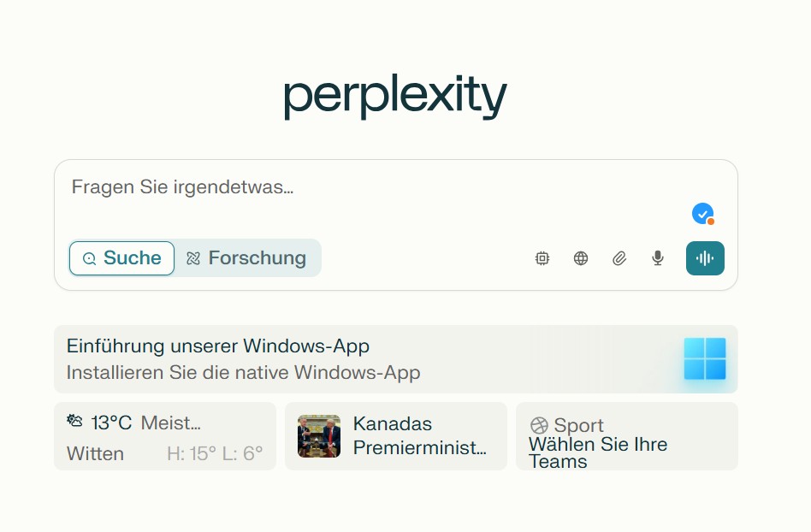
Task: Open the Witten weather card
Action: coord(165,436)
